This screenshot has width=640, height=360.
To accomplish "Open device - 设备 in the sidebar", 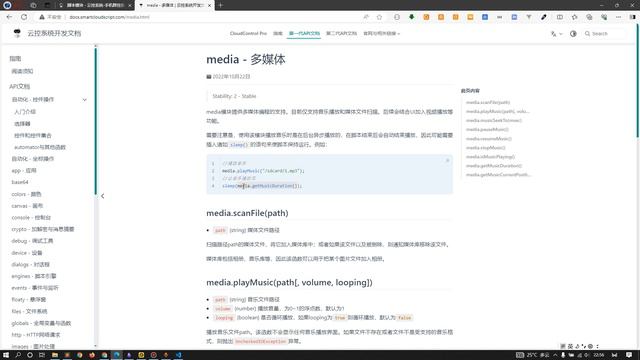I will coord(27,253).
